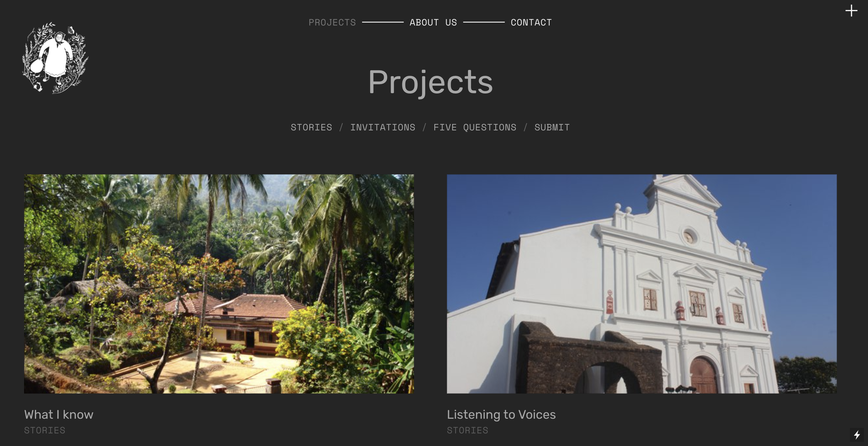This screenshot has width=868, height=446.
Task: Open the plus icon menu
Action: point(851,11)
